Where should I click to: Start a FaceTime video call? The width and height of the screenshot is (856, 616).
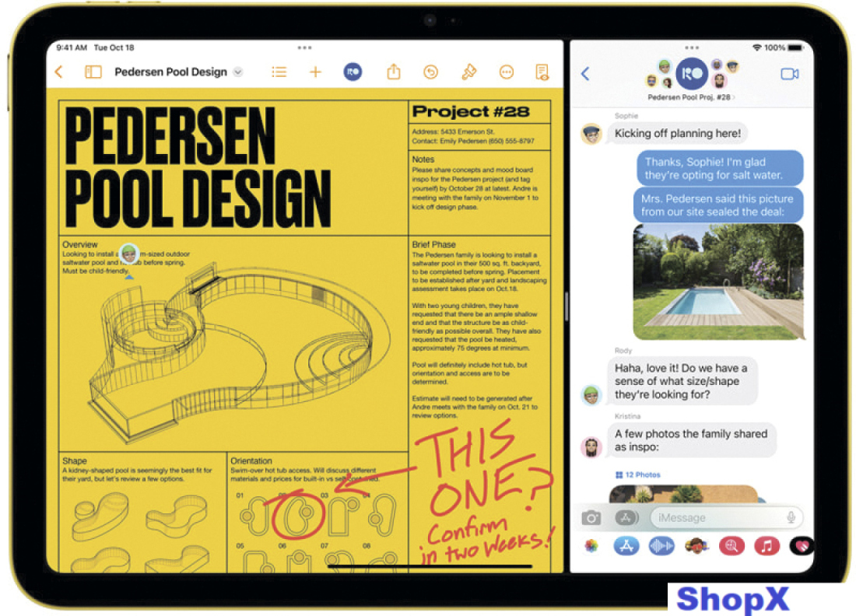(x=789, y=74)
